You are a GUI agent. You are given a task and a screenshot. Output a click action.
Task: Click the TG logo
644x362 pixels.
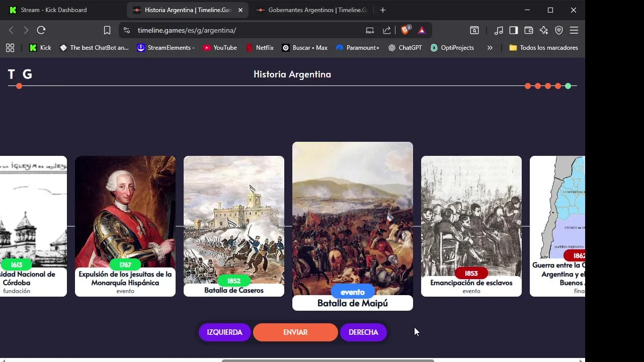point(20,74)
